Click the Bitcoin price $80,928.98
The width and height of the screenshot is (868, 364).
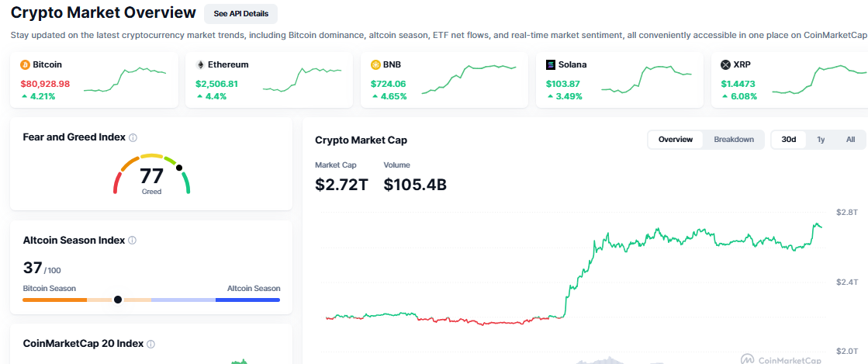pyautogui.click(x=46, y=85)
